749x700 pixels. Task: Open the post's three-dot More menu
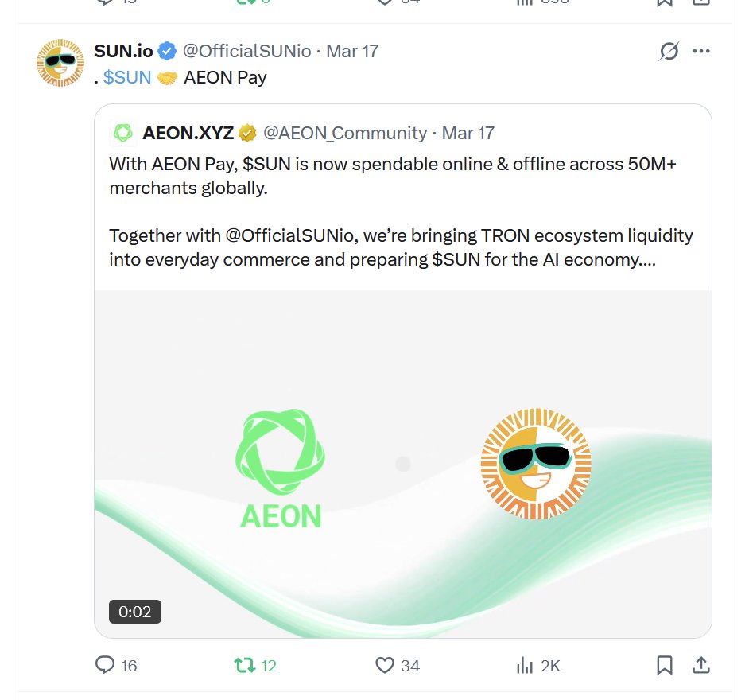click(x=700, y=52)
